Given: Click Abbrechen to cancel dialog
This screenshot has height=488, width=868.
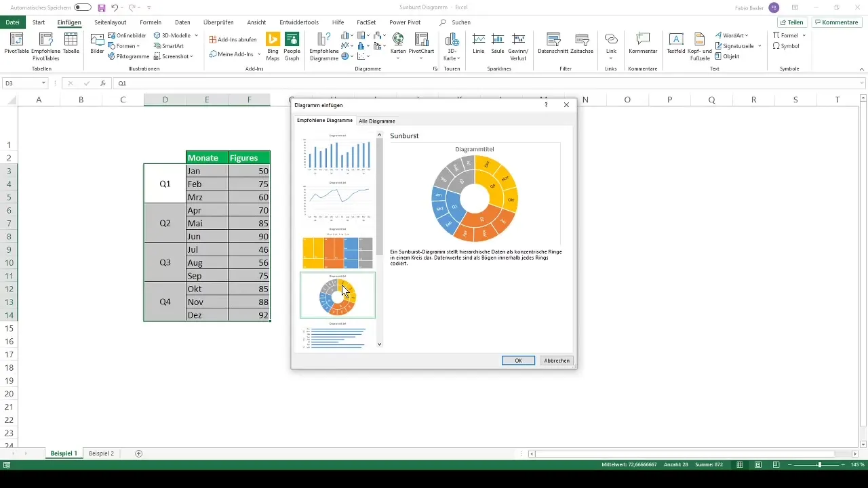Looking at the screenshot, I should point(557,361).
